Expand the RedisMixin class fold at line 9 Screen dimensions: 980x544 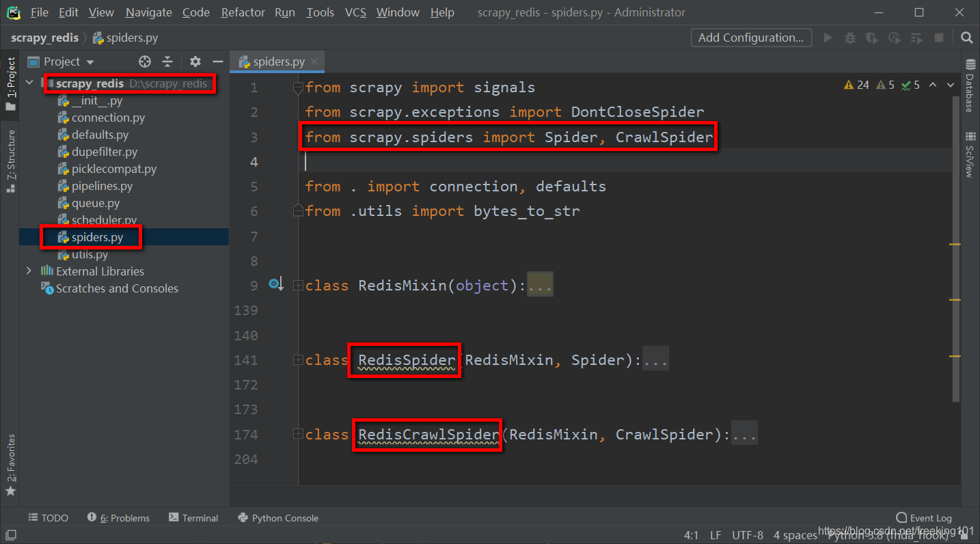click(297, 285)
